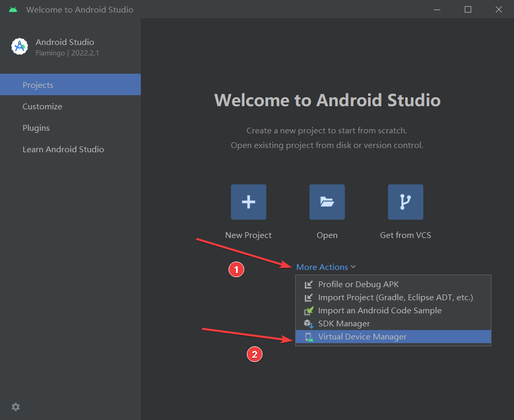The image size is (514, 420).
Task: Click the Open label under folder
Action: coord(327,235)
